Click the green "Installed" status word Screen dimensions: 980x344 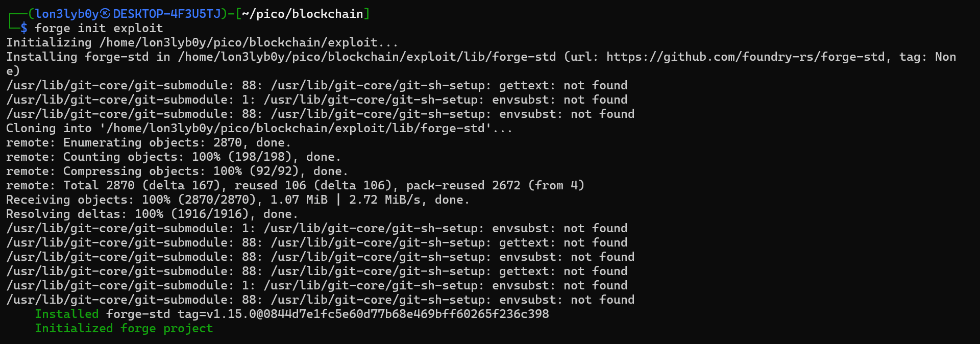coord(66,314)
